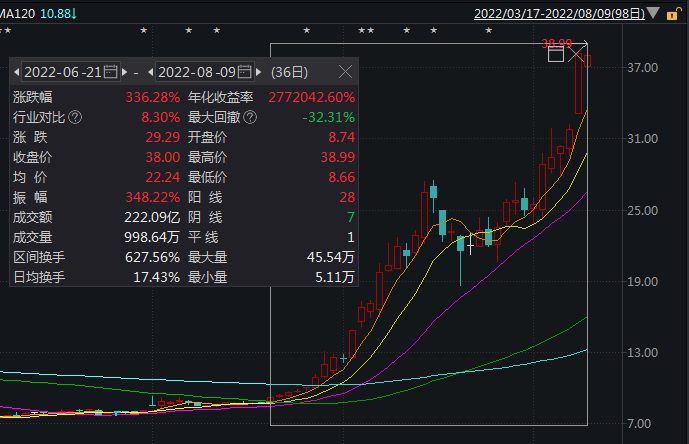Click the end date field 2022-08-09
The width and height of the screenshot is (689, 444).
[196, 72]
